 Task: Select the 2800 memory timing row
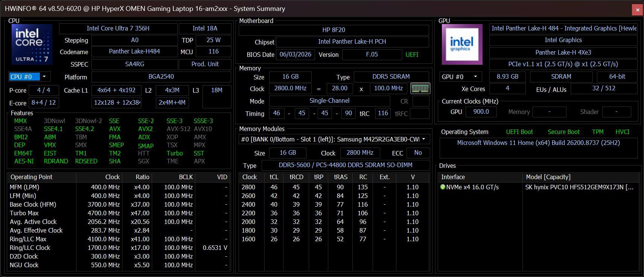tap(334, 187)
